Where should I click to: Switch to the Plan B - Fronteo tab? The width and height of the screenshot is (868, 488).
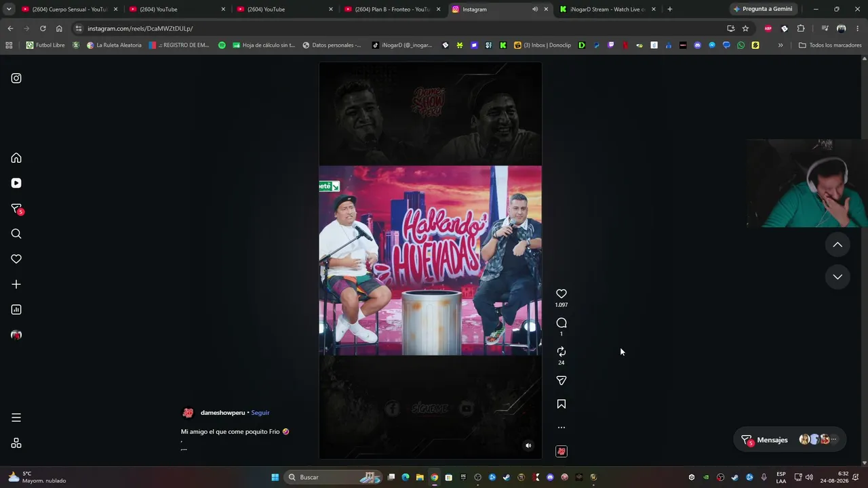pyautogui.click(x=392, y=9)
